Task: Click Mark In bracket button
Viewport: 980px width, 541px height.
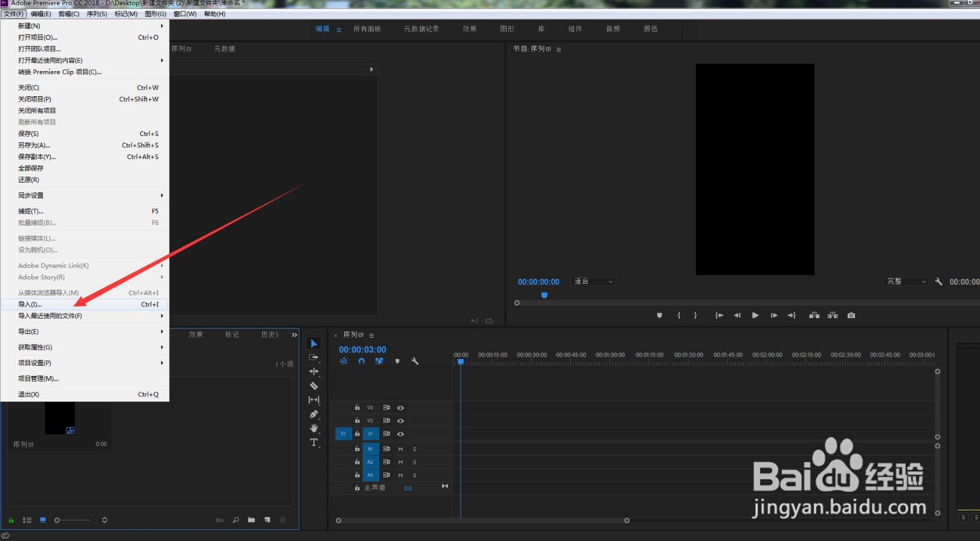Action: [679, 316]
